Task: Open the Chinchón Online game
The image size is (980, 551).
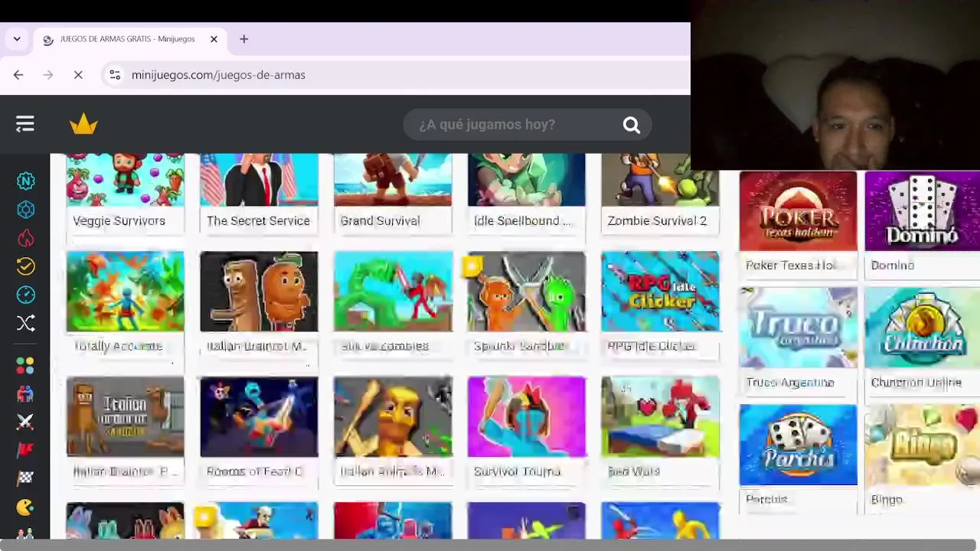Action: point(923,341)
